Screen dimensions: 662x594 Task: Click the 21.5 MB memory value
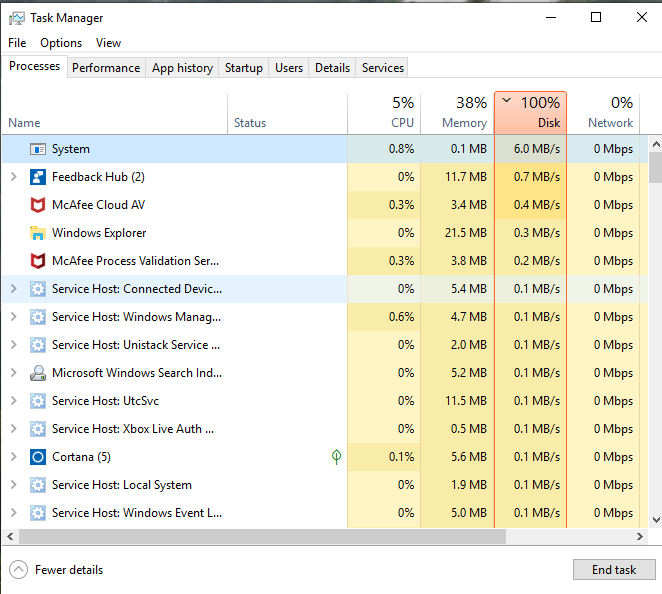[466, 233]
